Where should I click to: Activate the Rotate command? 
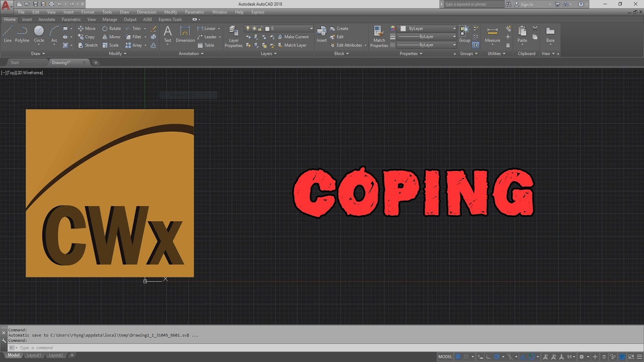(x=112, y=29)
